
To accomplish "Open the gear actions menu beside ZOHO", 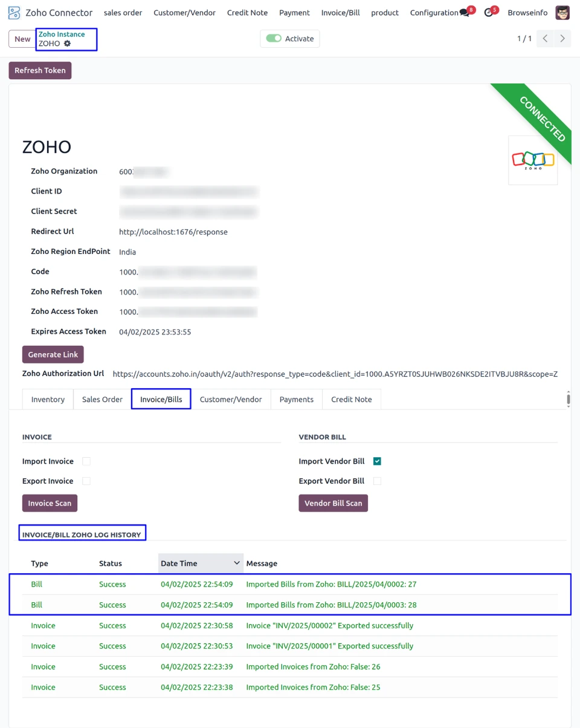I will (x=67, y=44).
